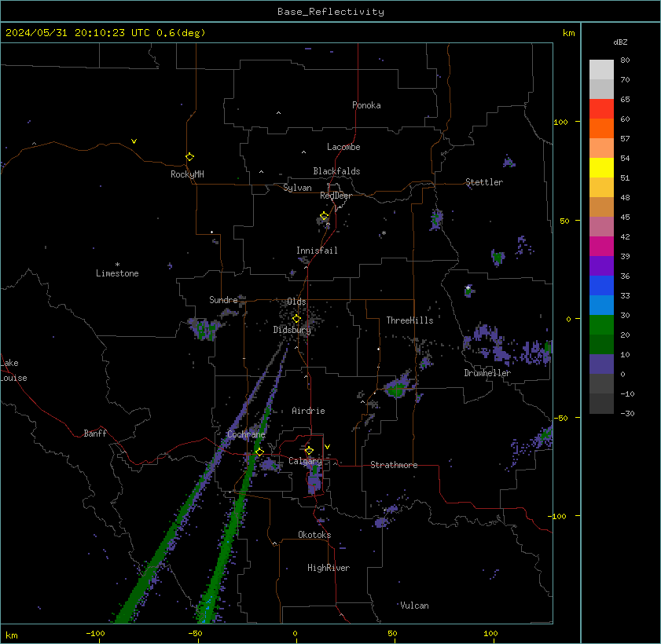Click the -100 tick on the bottom axis
Screen dimensions: 661x644
click(x=96, y=634)
